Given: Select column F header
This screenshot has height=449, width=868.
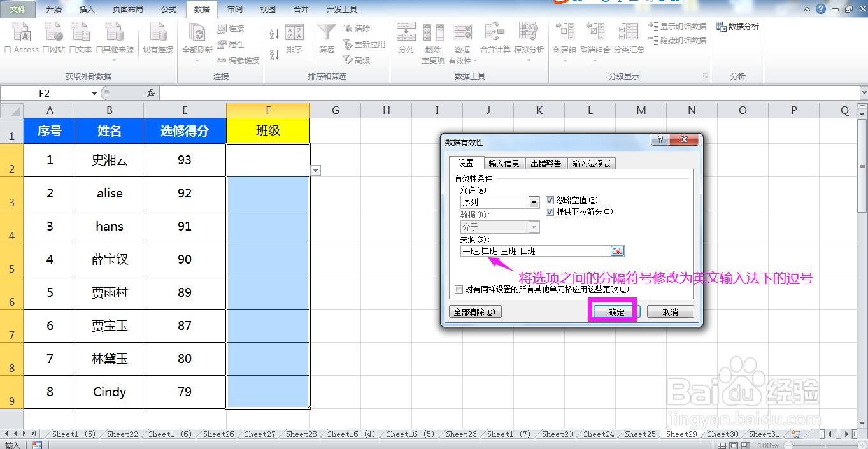Looking at the screenshot, I should (268, 110).
